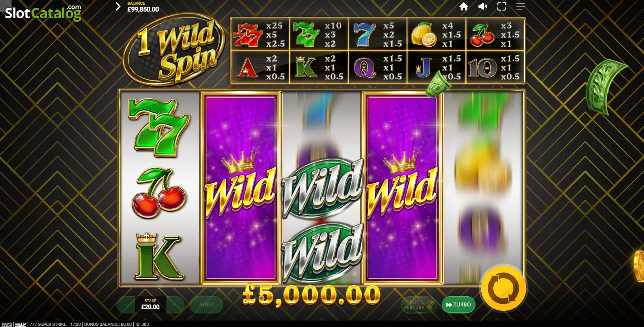Click the 1 Wild Spin logo
The image size is (644, 327).
click(x=174, y=49)
